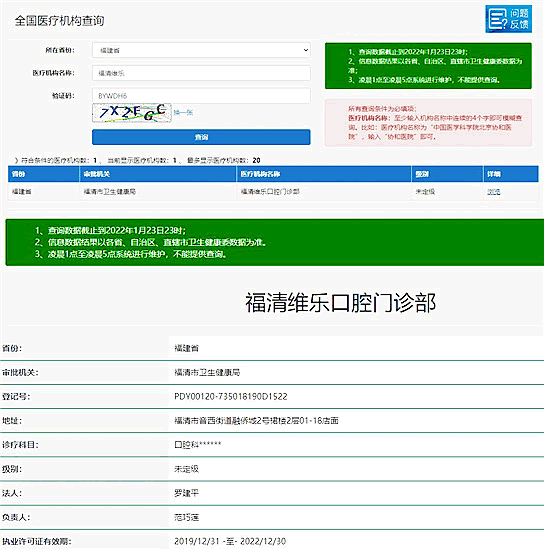Viewport: 544px width, 550px height.
Task: Click table cell 福清市卫生健康局 in results
Action: click(110, 192)
